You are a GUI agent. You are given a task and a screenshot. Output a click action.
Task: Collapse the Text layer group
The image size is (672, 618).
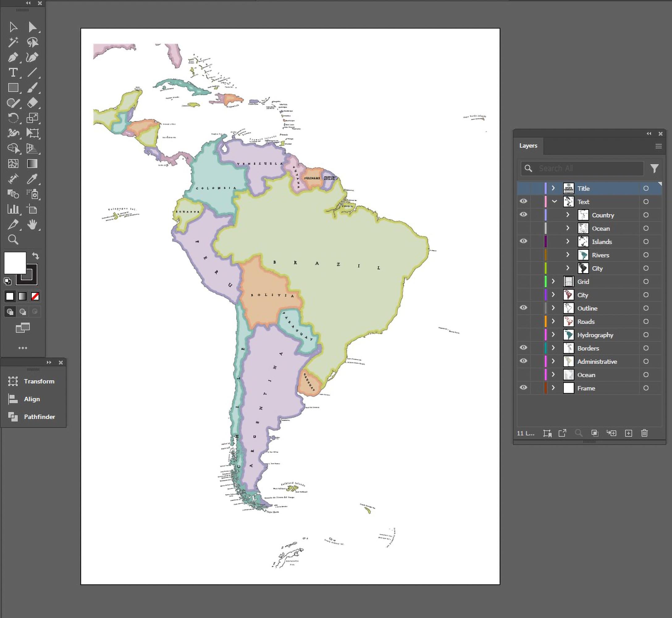554,201
